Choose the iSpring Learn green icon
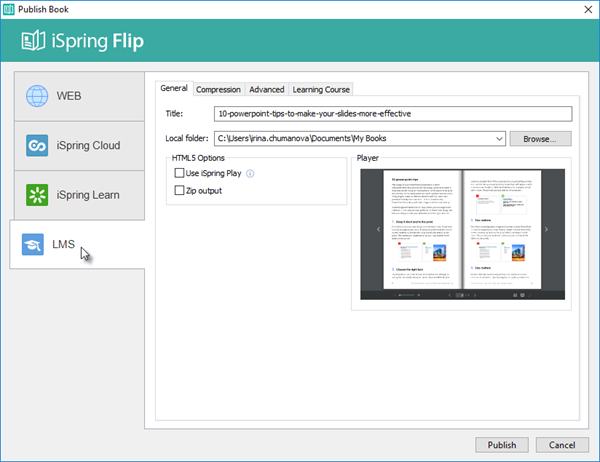 pos(37,195)
